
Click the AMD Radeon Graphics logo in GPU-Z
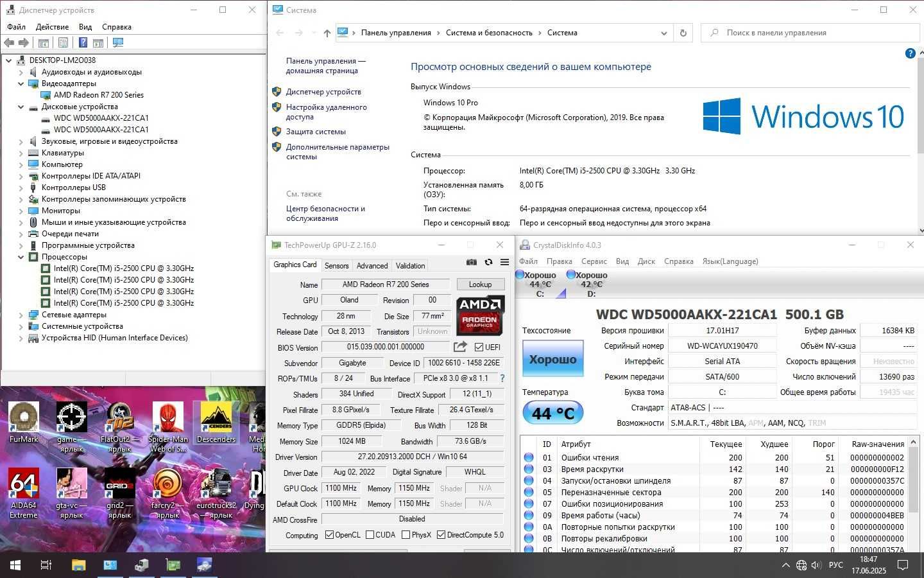(x=480, y=315)
